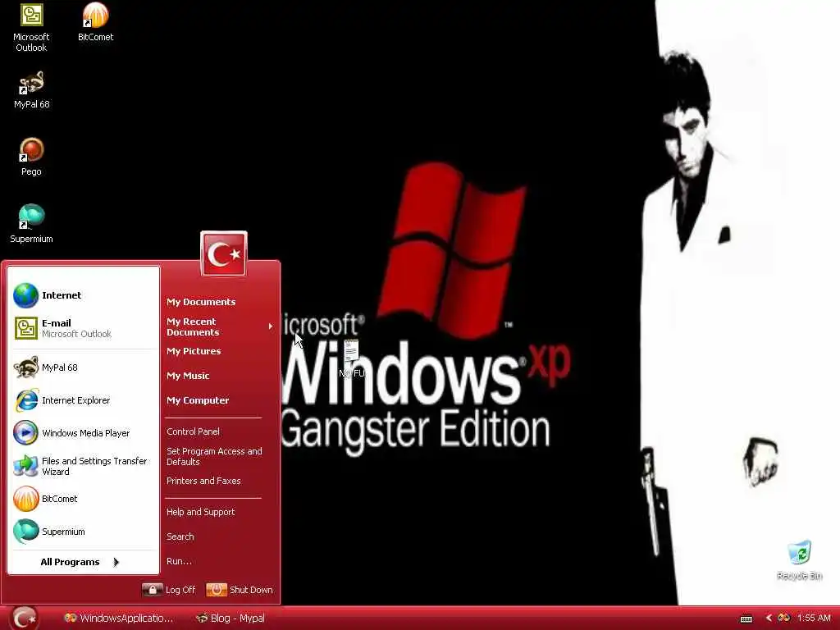Launch BitComet from Start menu list

tap(83, 499)
